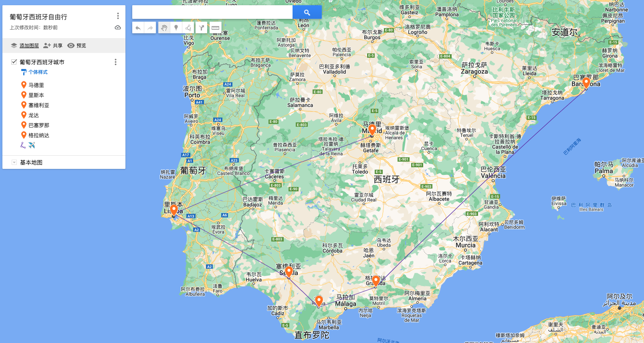Image resolution: width=644 pixels, height=343 pixels.
Task: Click the Sevilla map marker
Action: (289, 272)
